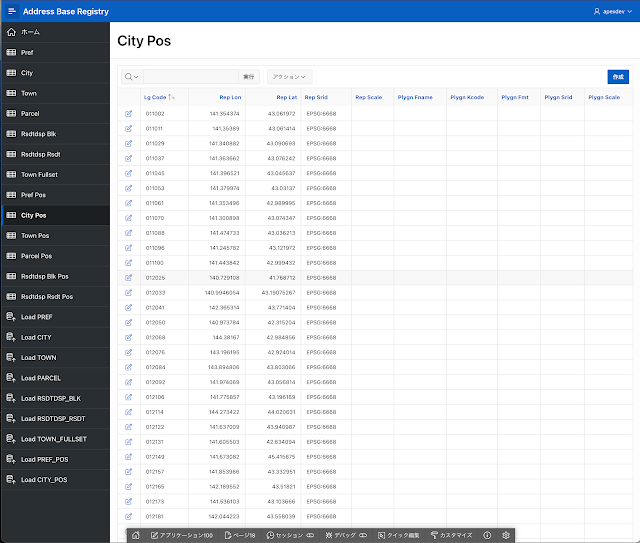Open セッション in developer toolbar
640x543 pixels.
[x=290, y=535]
